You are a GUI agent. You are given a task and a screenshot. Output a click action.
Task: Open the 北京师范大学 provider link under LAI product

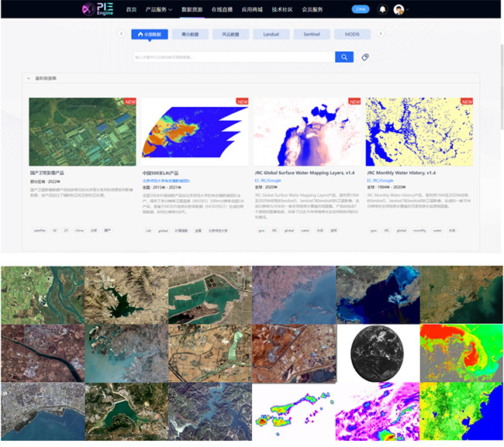point(166,181)
